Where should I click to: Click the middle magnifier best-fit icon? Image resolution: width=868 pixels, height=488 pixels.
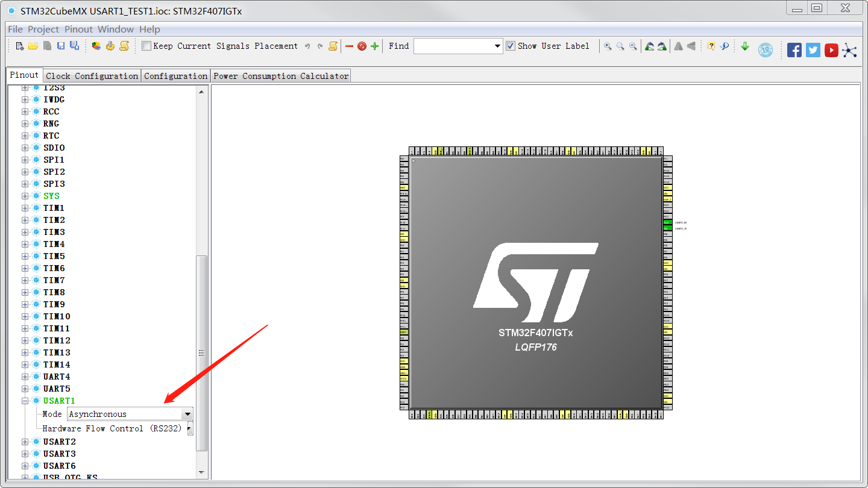620,46
